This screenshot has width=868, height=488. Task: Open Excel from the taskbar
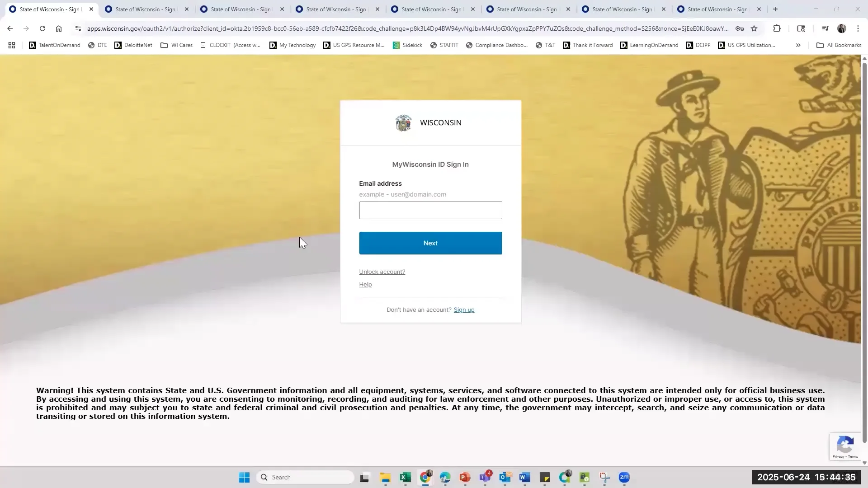pyautogui.click(x=405, y=477)
